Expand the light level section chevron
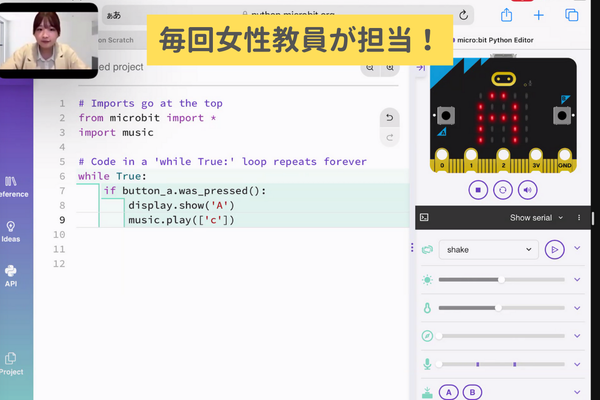This screenshot has width=600, height=400. pyautogui.click(x=577, y=279)
